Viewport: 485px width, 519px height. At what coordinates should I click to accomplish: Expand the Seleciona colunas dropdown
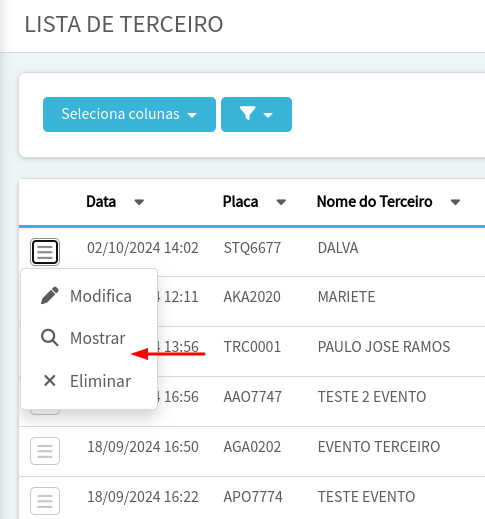click(x=129, y=114)
